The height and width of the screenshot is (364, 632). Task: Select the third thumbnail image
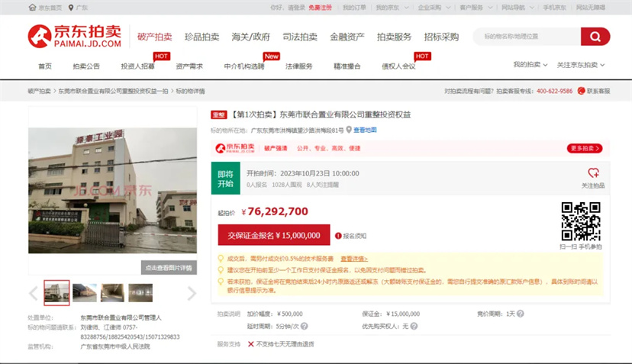pyautogui.click(x=112, y=293)
